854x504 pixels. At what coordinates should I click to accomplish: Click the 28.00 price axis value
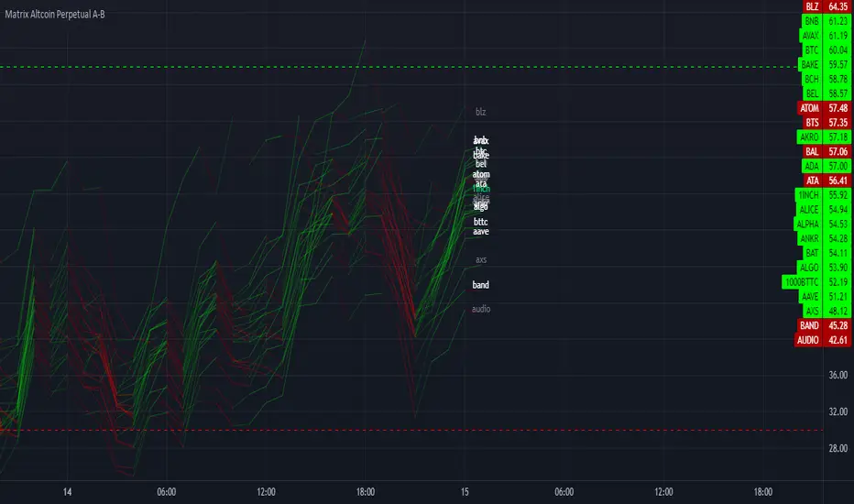tap(838, 448)
